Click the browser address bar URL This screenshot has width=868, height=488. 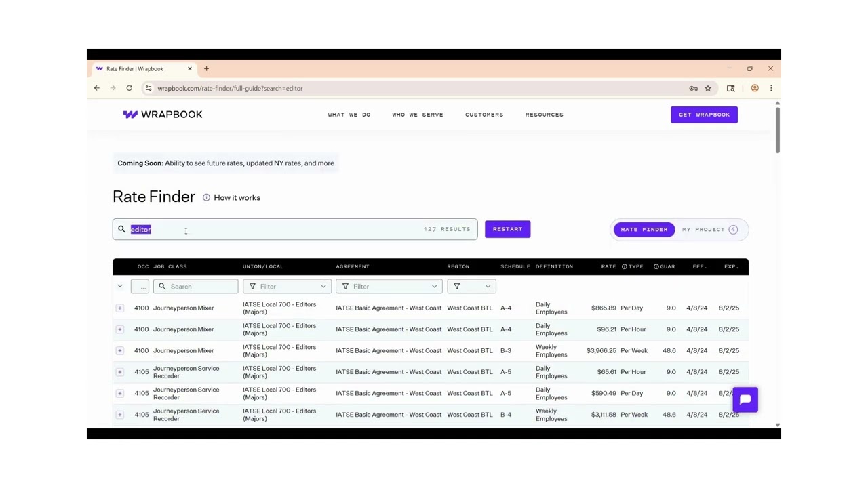point(230,88)
